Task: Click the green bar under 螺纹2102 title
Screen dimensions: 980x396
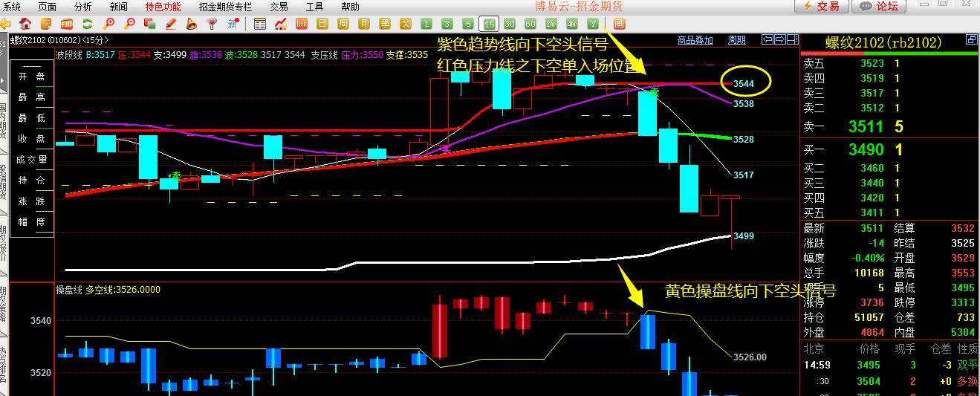Action: 889,53
